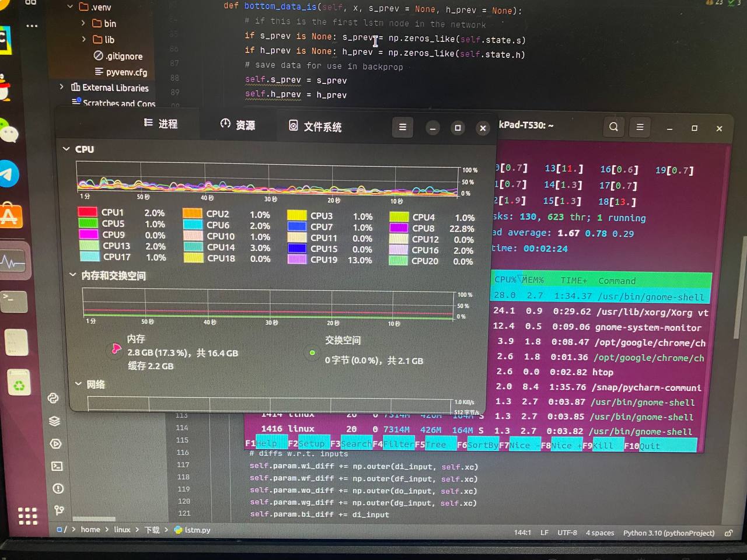Show the Problems tool window

58,489
